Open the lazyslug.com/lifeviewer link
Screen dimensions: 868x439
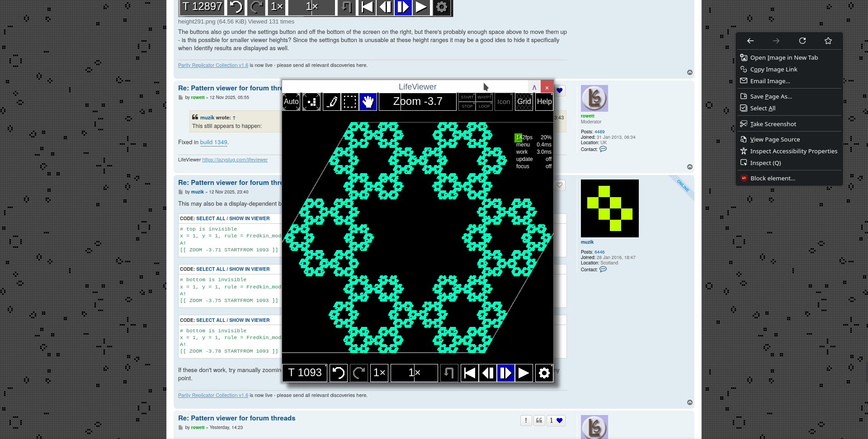[x=235, y=160]
